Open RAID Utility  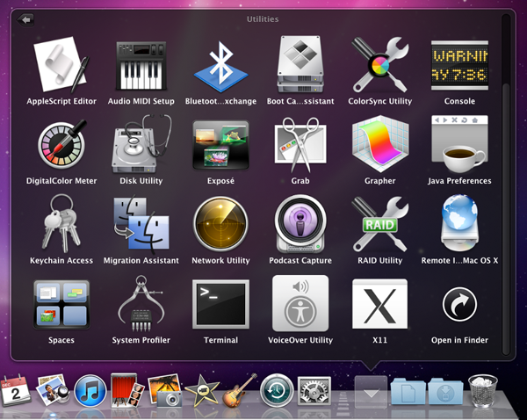(x=380, y=224)
